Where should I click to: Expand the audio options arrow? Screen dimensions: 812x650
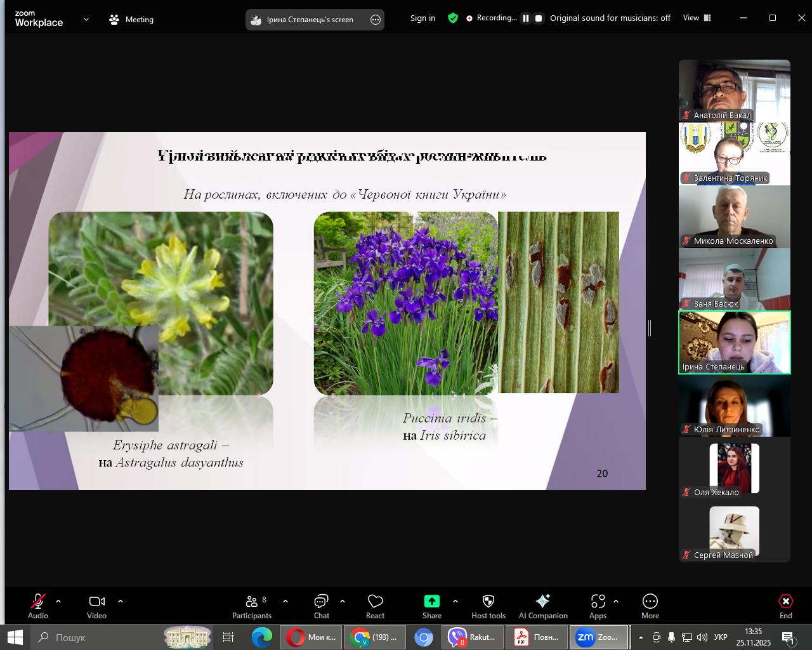tap(58, 601)
